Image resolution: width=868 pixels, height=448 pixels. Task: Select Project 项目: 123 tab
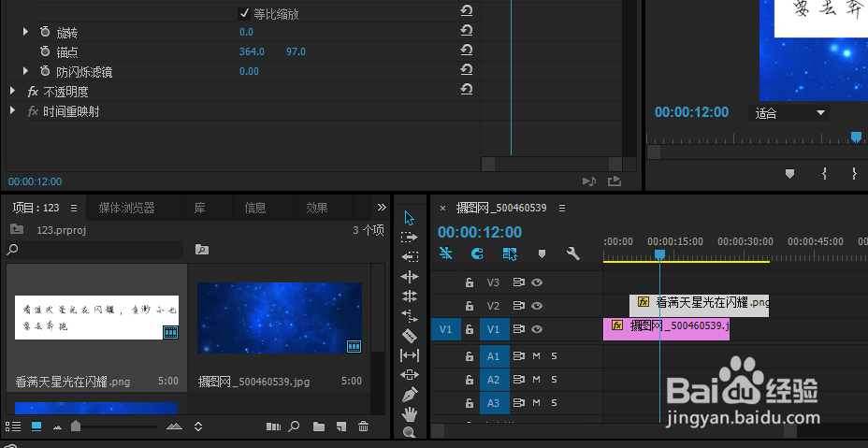tap(36, 208)
